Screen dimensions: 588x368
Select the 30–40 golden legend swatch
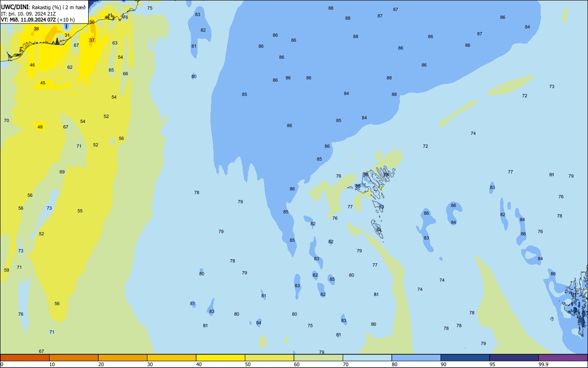click(x=171, y=357)
